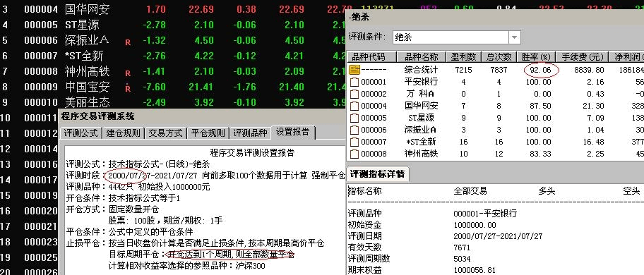The width and height of the screenshot is (644, 275).
Task: Click the document icon for 000004
Action: click(x=354, y=106)
